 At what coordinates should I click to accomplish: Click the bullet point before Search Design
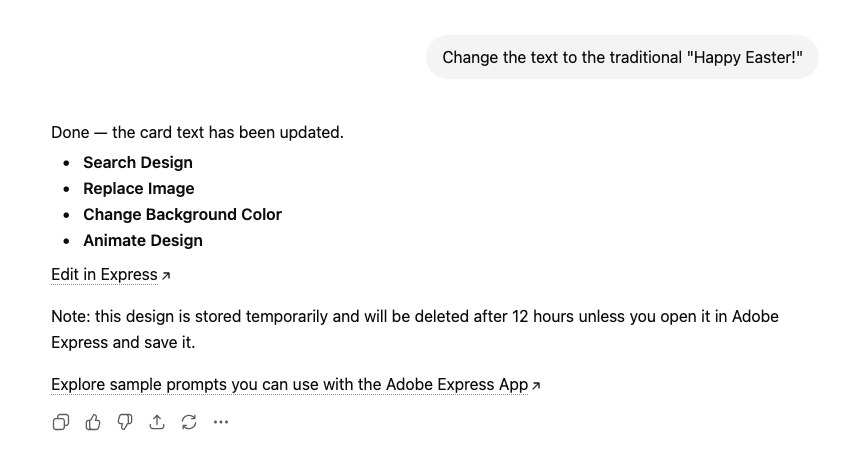click(x=66, y=163)
